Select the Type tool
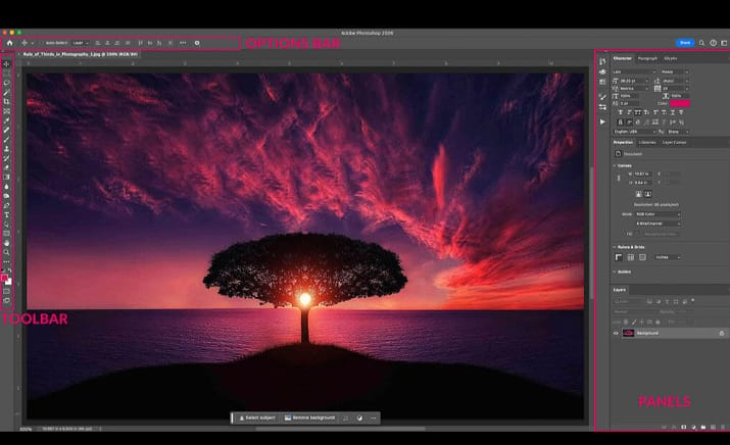Viewport: 730px width, 445px height. tap(7, 215)
